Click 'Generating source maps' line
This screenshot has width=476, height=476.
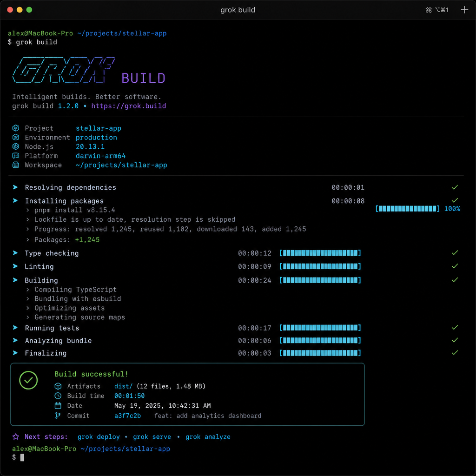[79, 317]
